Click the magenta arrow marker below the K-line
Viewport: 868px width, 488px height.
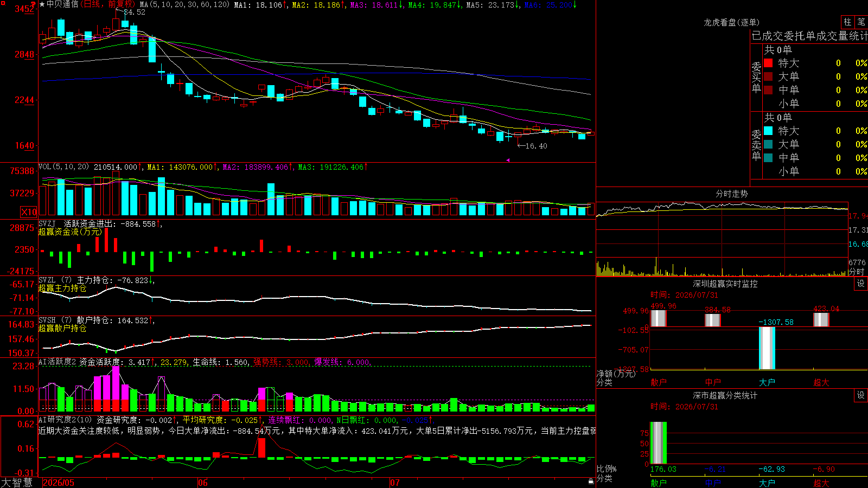508,160
